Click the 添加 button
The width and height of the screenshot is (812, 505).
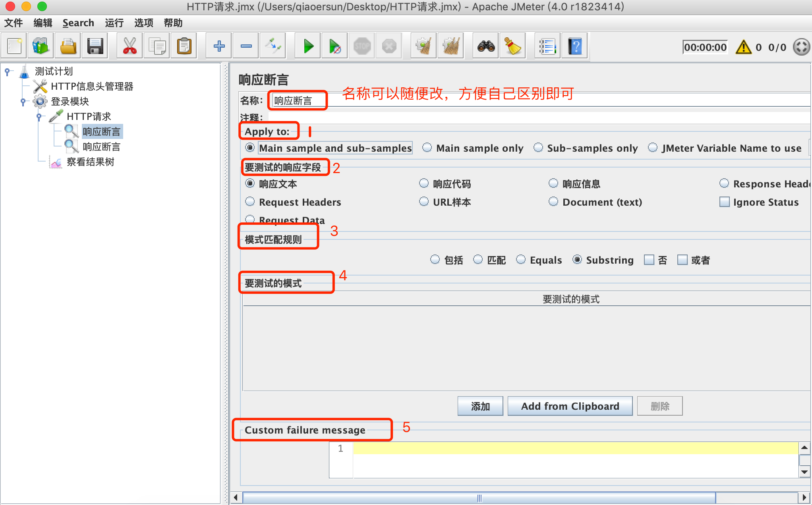click(x=480, y=406)
